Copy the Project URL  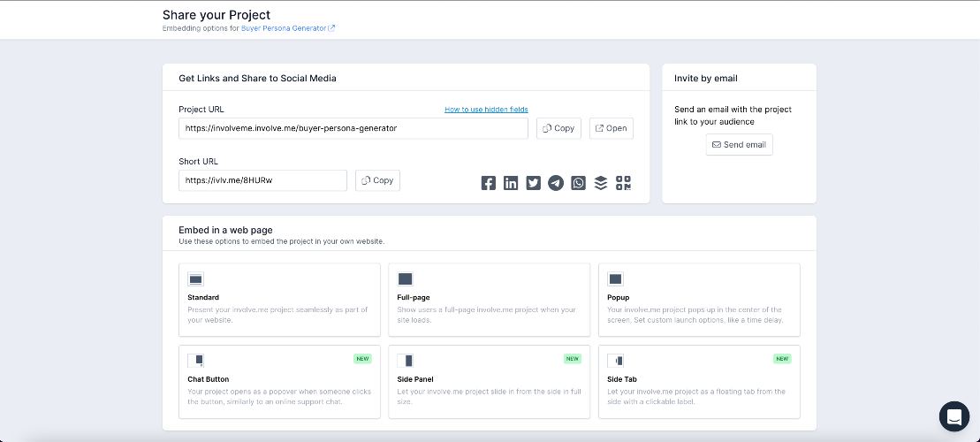click(558, 128)
